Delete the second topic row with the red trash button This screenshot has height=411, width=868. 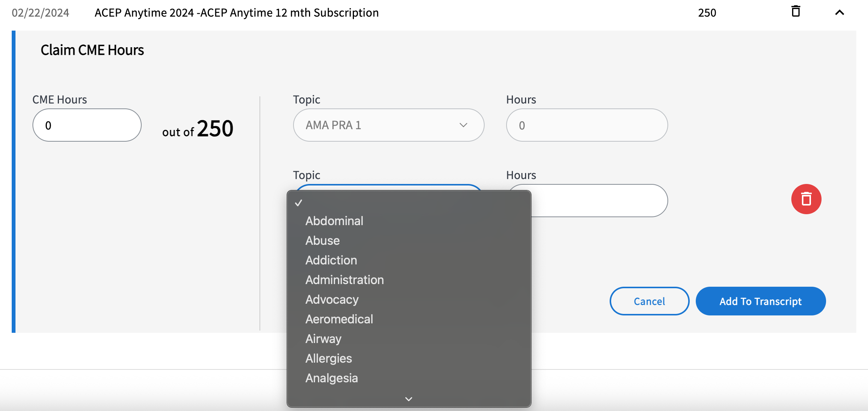tap(806, 199)
